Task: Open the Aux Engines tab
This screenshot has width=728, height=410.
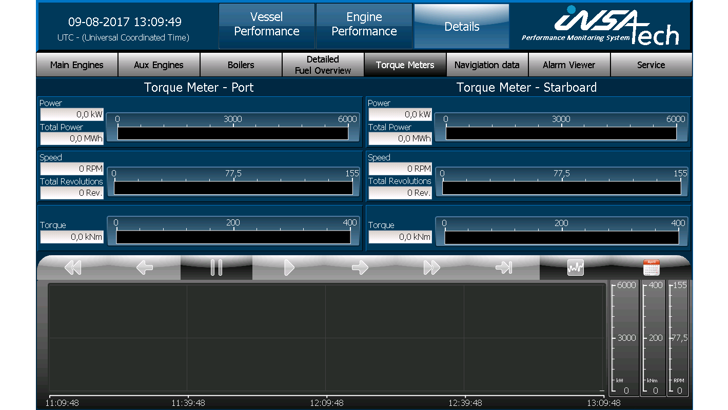Action: click(159, 65)
